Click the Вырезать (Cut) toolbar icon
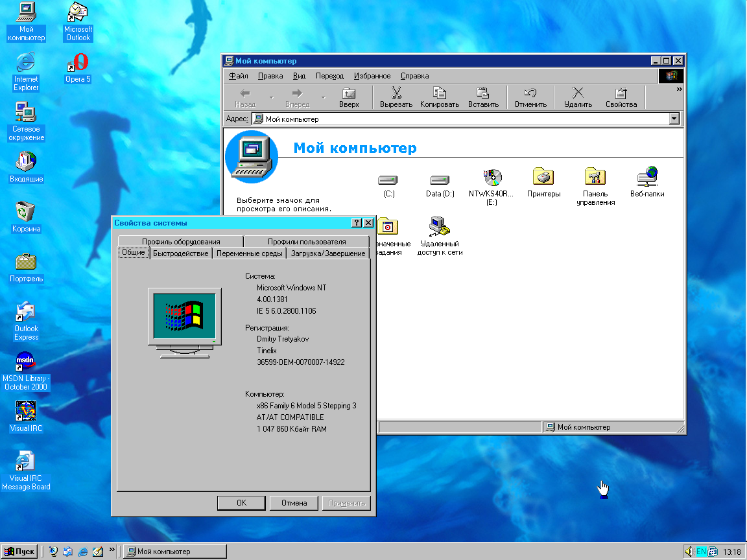This screenshot has height=560, width=747. [x=396, y=97]
